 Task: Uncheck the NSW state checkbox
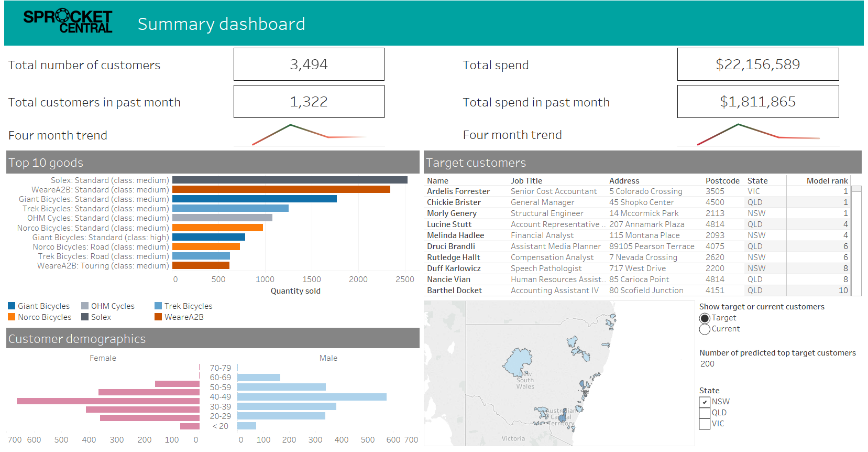705,402
